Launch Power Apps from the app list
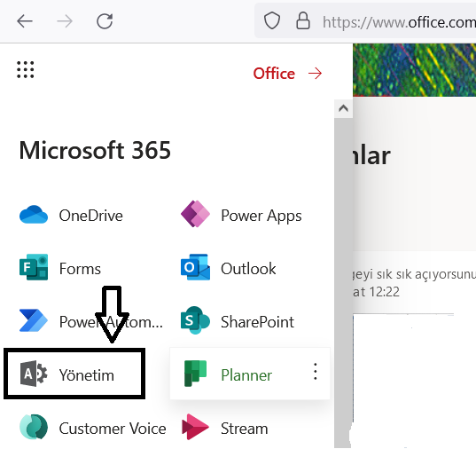This screenshot has height=449, width=476. [195, 214]
